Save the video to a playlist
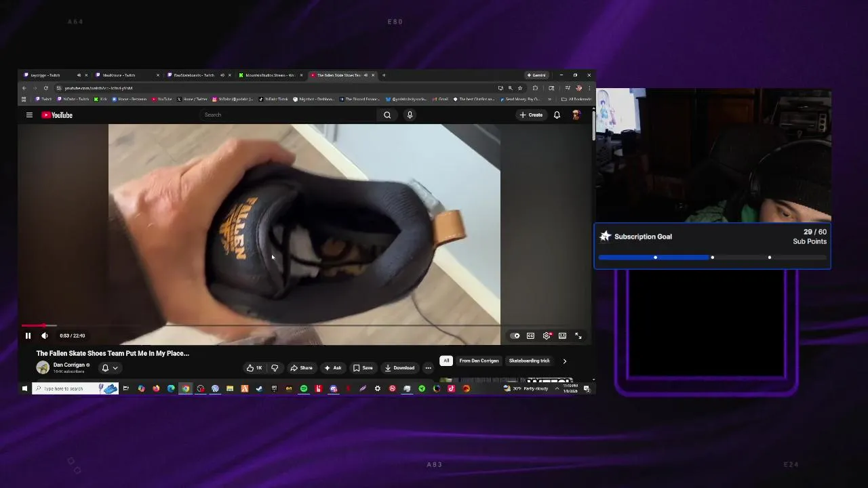Image resolution: width=868 pixels, height=488 pixels. (x=363, y=368)
